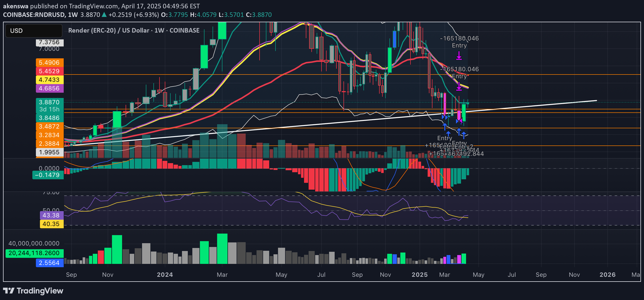Click the yellow indicator label 40.35
The height and width of the screenshot is (300, 644).
51,224
